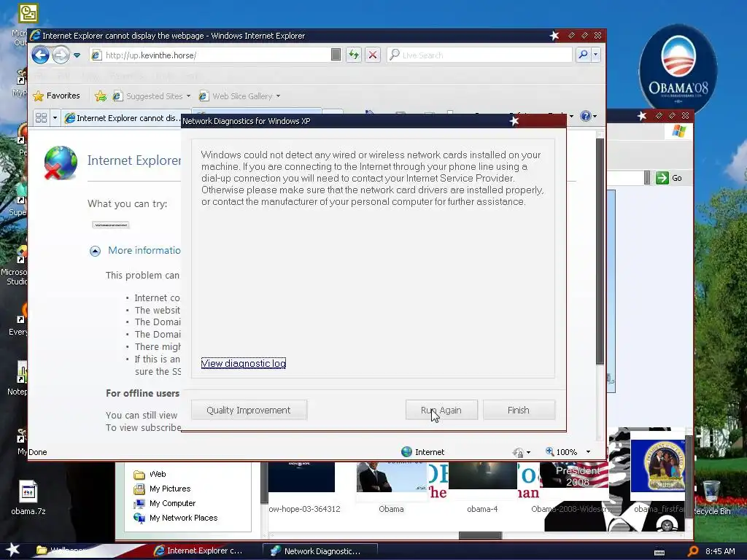This screenshot has height=560, width=747.
Task: Click the Run Again button
Action: pyautogui.click(x=441, y=410)
